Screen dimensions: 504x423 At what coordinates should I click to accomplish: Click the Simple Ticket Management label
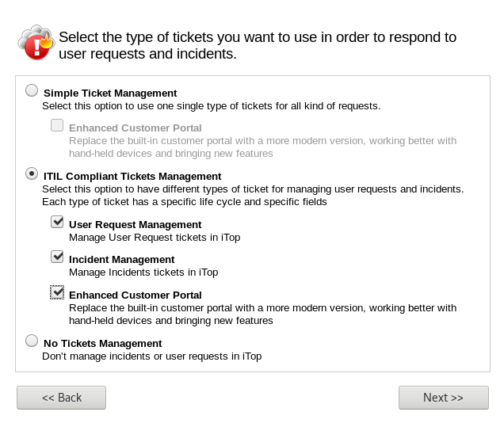coord(110,93)
